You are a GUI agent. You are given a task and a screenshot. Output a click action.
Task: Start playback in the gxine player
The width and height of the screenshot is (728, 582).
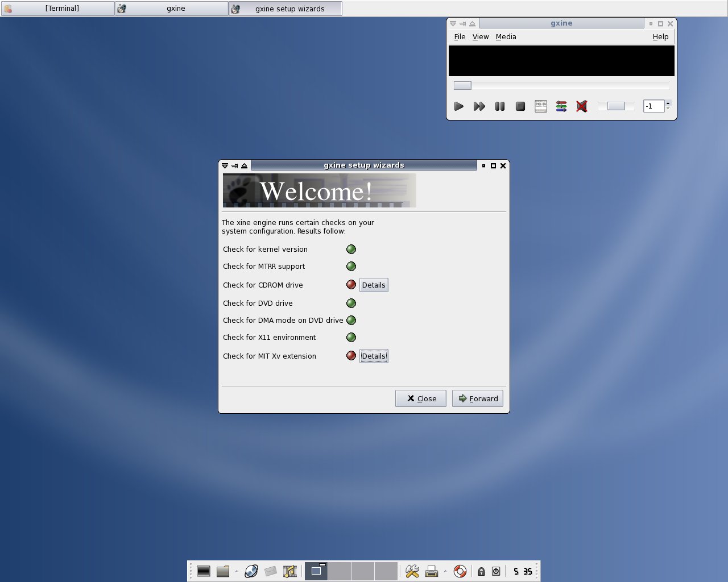(459, 106)
